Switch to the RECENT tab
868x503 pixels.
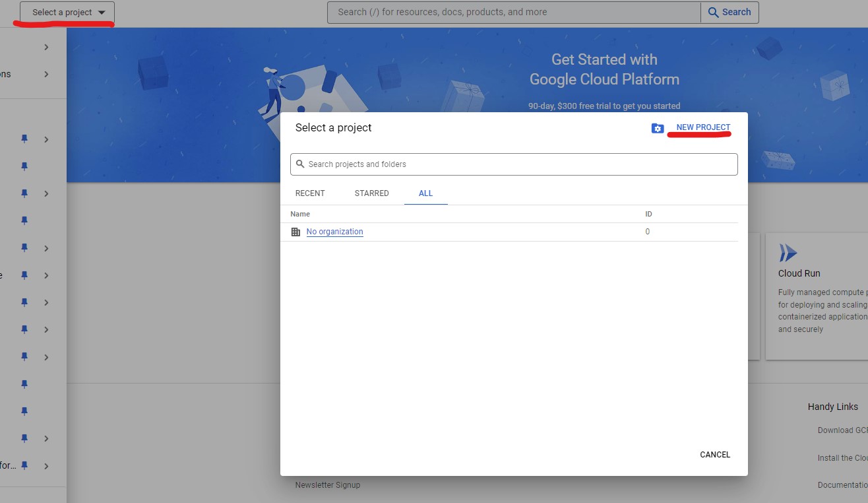click(310, 193)
